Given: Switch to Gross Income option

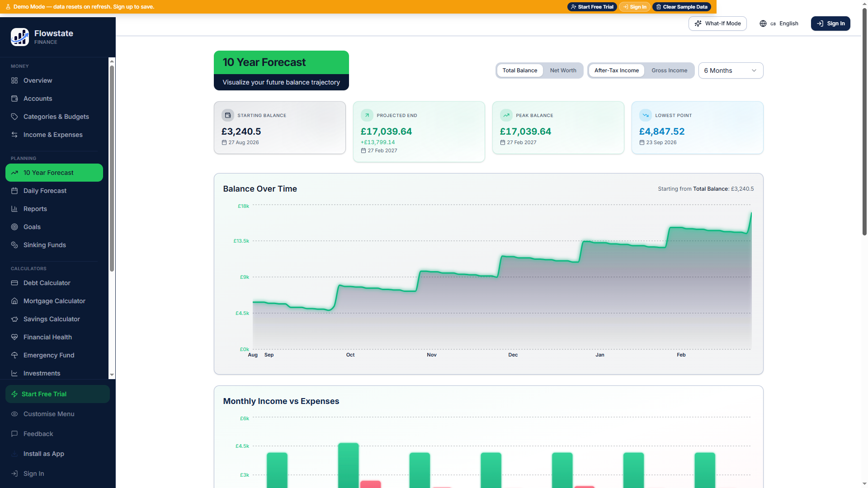Looking at the screenshot, I should [670, 70].
